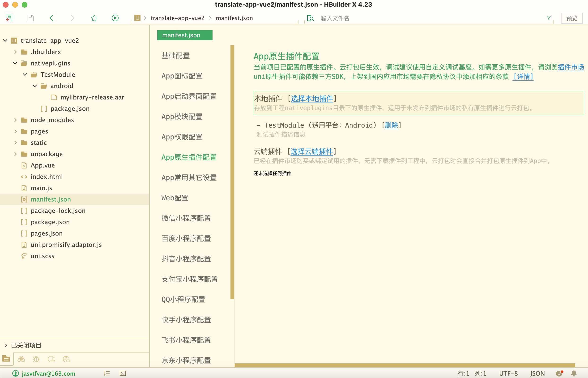Click the project icon in breadcrumb bar
Viewport: 588px width, 378px height.
(x=137, y=18)
